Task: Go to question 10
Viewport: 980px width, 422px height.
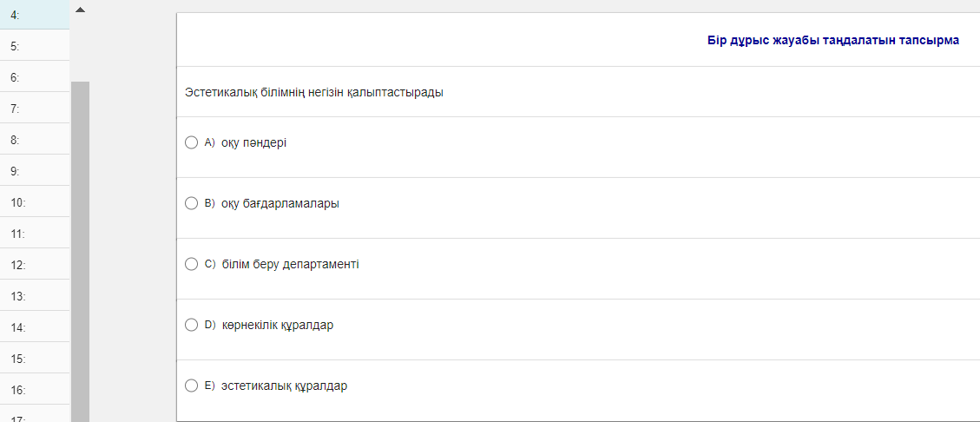Action: 35,202
